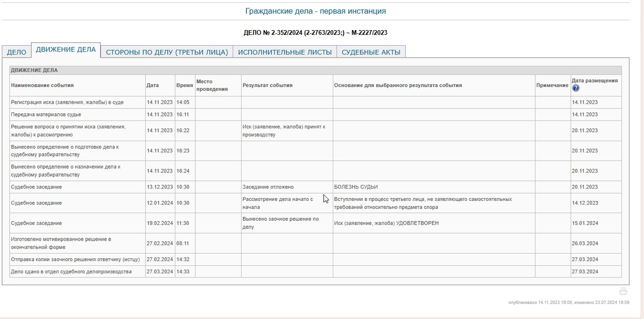Select the ДВИЖЕНИЕ ДЕЛА tab

65,50
